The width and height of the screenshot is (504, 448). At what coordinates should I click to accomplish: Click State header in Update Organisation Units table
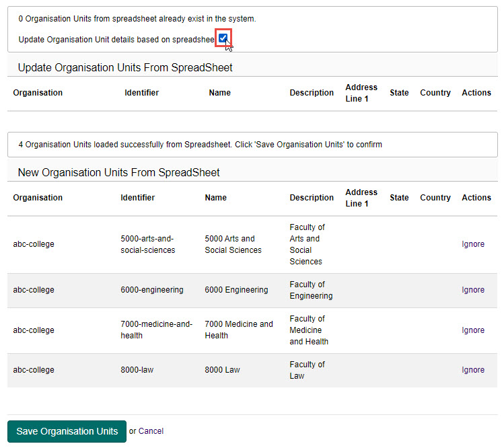pyautogui.click(x=399, y=93)
